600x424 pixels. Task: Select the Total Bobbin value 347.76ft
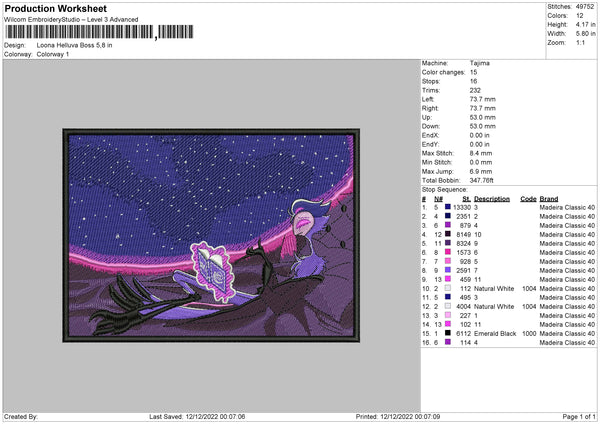[482, 180]
